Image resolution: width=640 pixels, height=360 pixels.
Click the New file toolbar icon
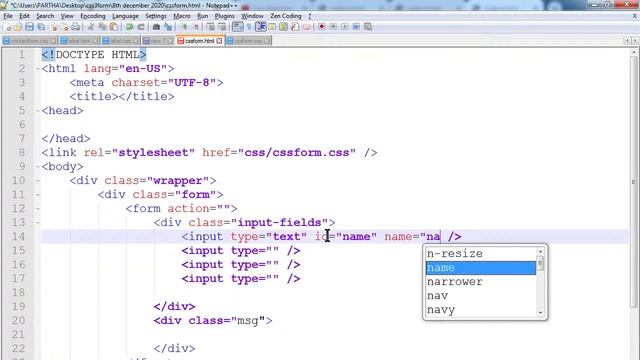click(7, 27)
